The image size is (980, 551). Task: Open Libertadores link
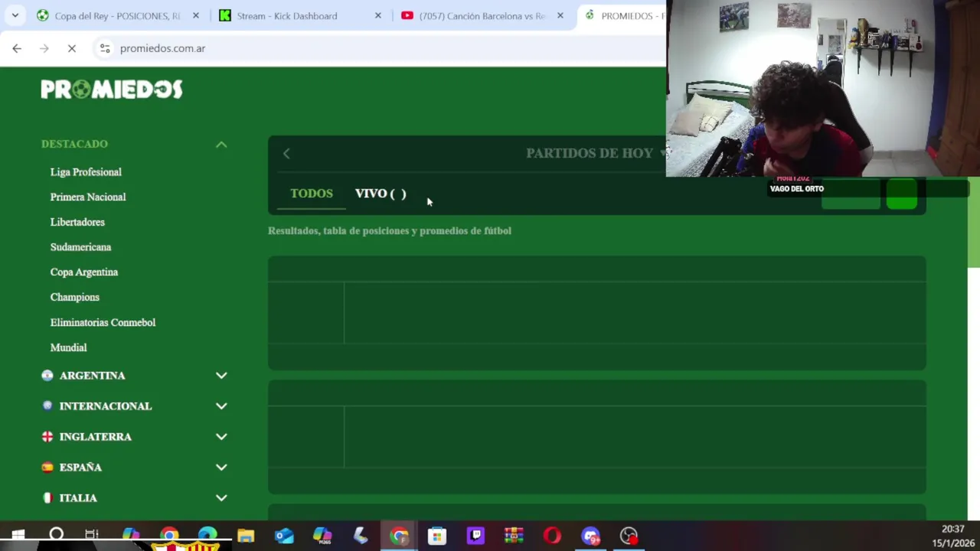[x=77, y=222]
